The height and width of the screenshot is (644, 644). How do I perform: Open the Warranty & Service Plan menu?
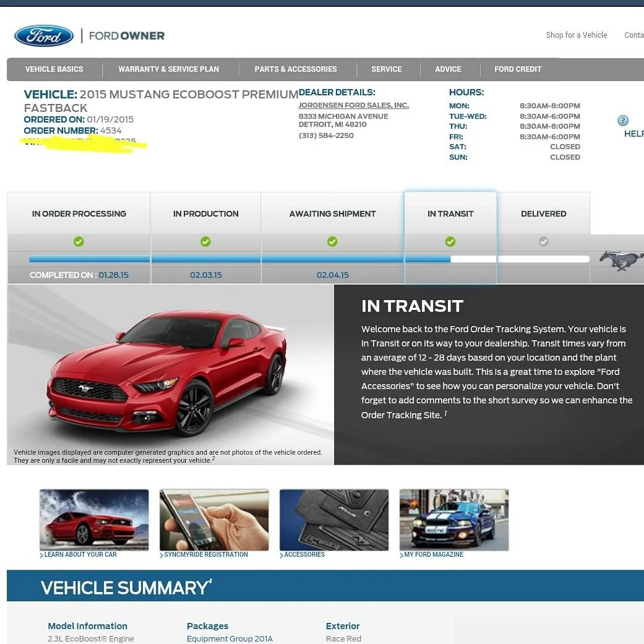169,69
